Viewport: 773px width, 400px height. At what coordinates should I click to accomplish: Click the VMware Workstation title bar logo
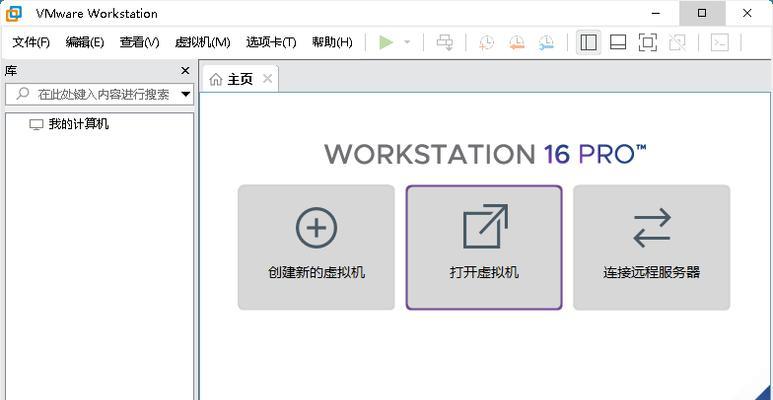tap(14, 13)
